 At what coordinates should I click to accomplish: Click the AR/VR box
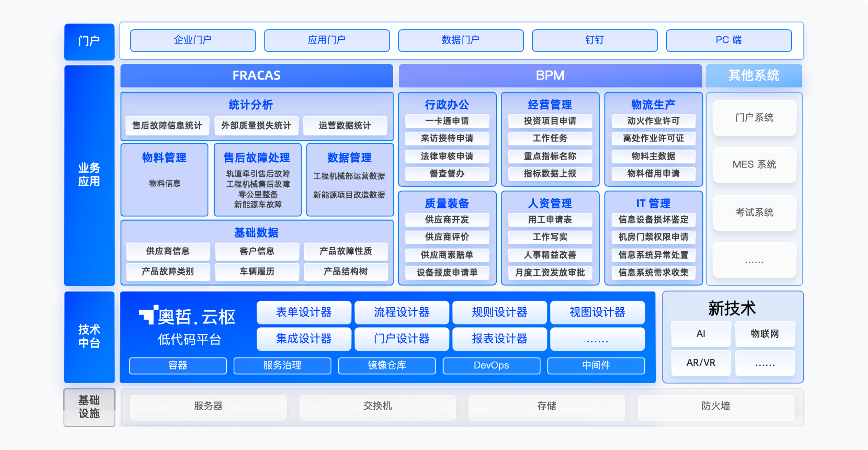tap(701, 363)
